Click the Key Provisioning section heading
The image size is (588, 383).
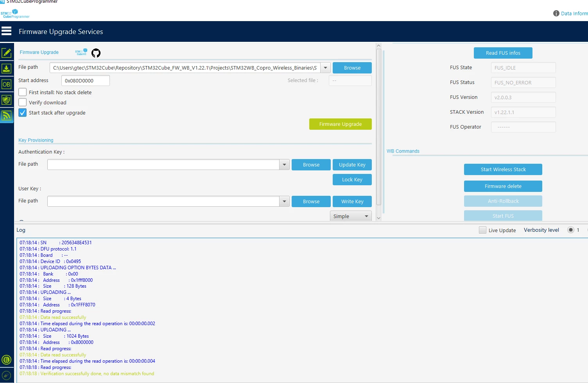[x=36, y=140]
